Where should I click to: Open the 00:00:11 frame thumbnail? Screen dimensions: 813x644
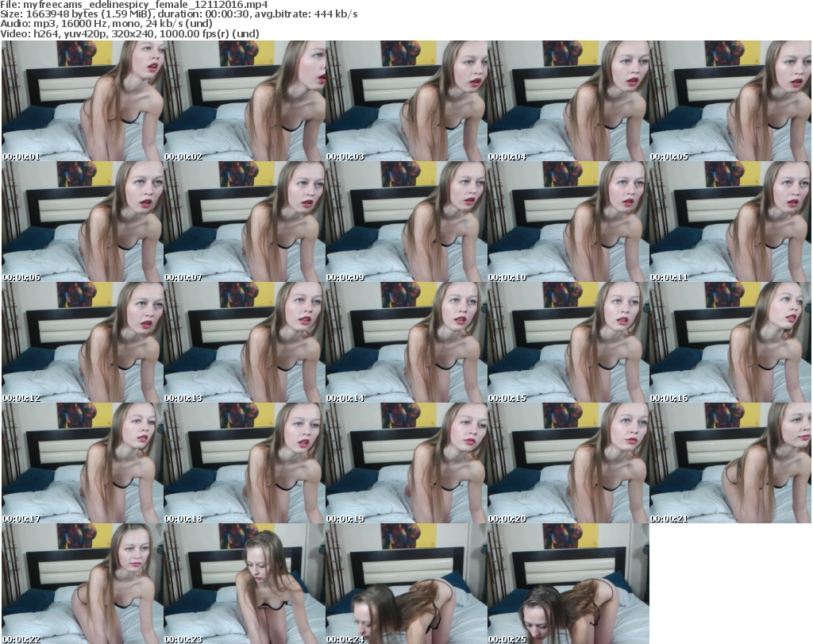point(730,222)
